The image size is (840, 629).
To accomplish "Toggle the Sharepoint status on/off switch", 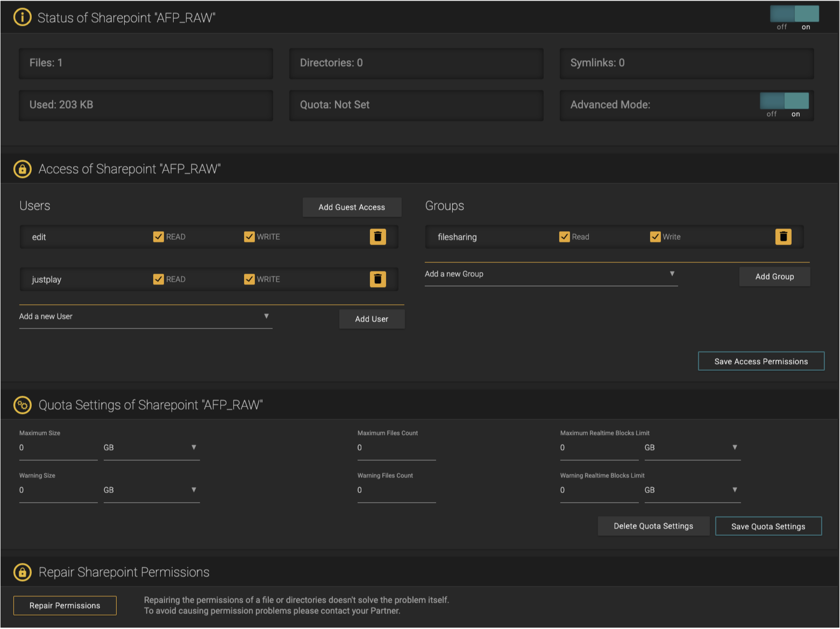I will pos(794,14).
